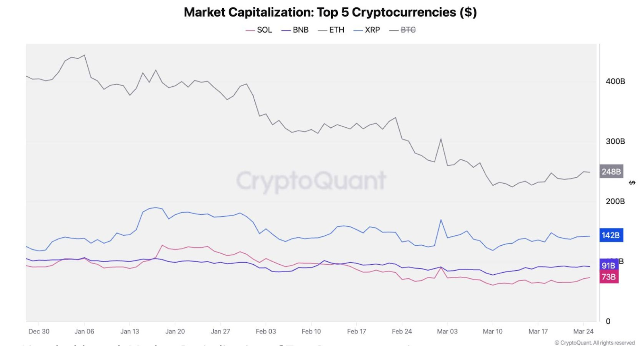
Task: Click the 300B y-axis label
Action: (615, 141)
